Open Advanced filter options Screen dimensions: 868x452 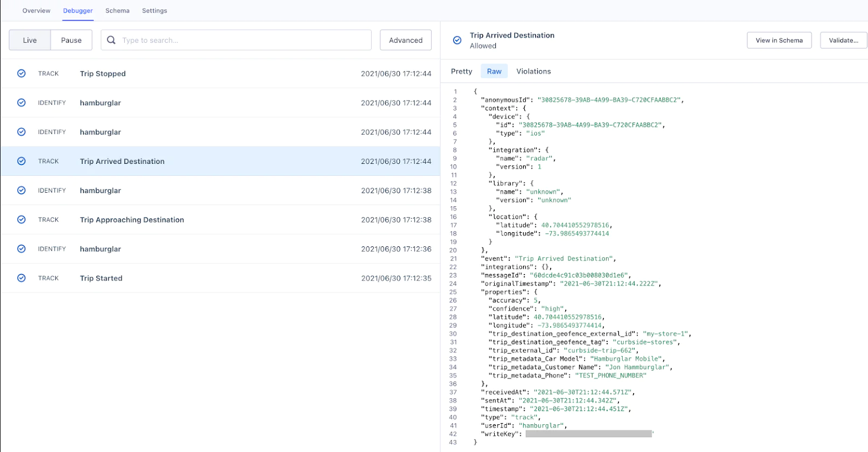point(405,40)
